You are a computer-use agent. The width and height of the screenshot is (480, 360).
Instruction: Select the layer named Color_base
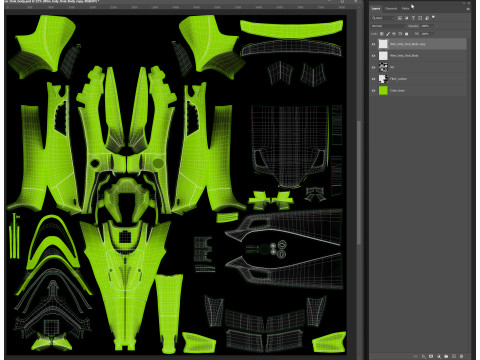point(397,91)
